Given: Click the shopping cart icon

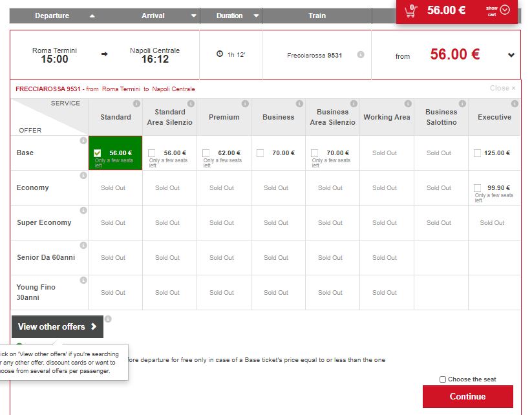Looking at the screenshot, I should [410, 11].
